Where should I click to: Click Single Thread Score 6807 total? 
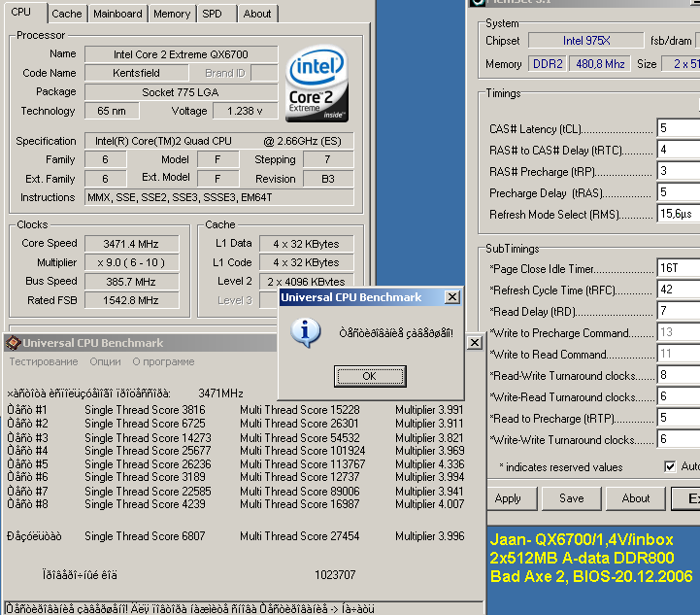point(145,536)
